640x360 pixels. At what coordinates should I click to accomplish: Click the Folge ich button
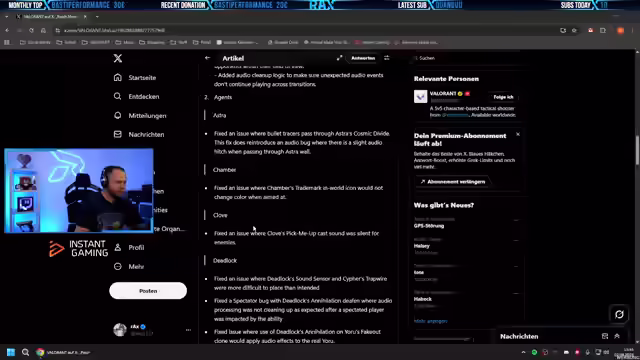(503, 97)
